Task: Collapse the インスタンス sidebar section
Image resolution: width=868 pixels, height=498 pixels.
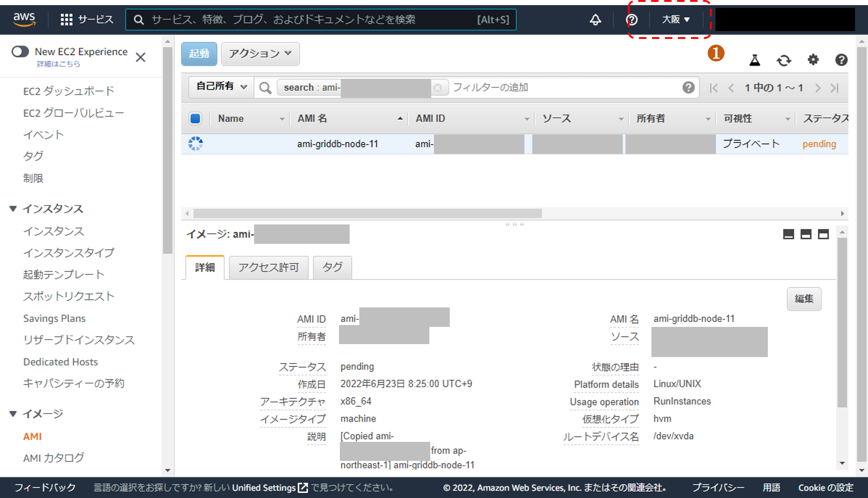Action: [x=13, y=209]
